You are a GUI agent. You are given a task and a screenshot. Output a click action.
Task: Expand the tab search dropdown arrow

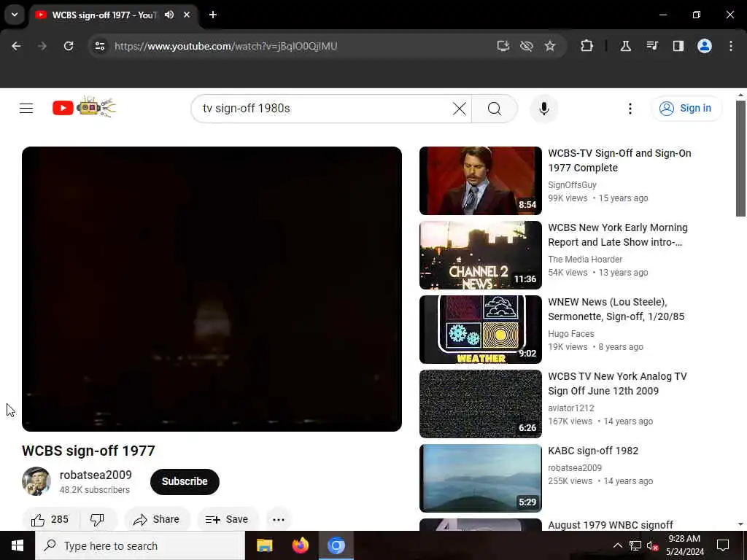15,15
